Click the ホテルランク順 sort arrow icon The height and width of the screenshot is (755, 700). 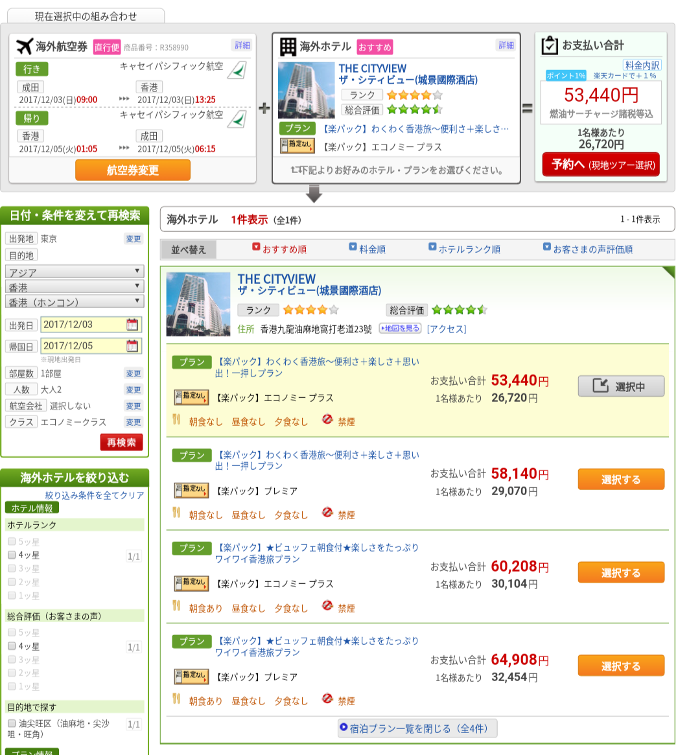(x=432, y=246)
